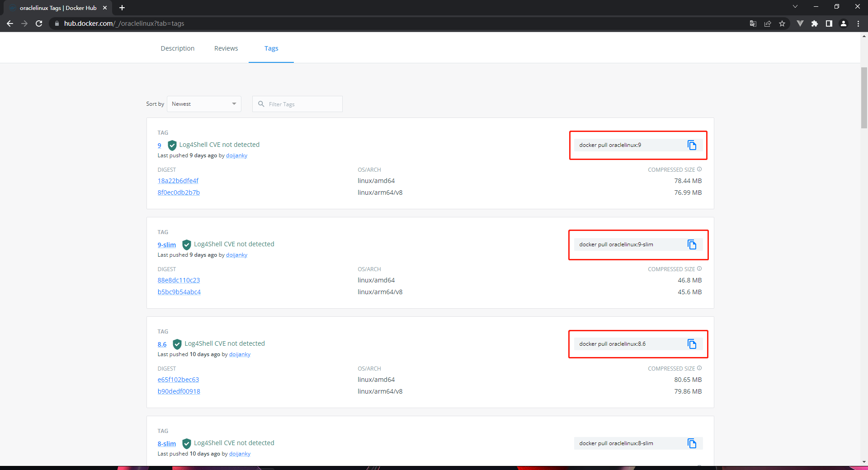Switch to the Reviews tab
The image size is (868, 470).
(226, 48)
